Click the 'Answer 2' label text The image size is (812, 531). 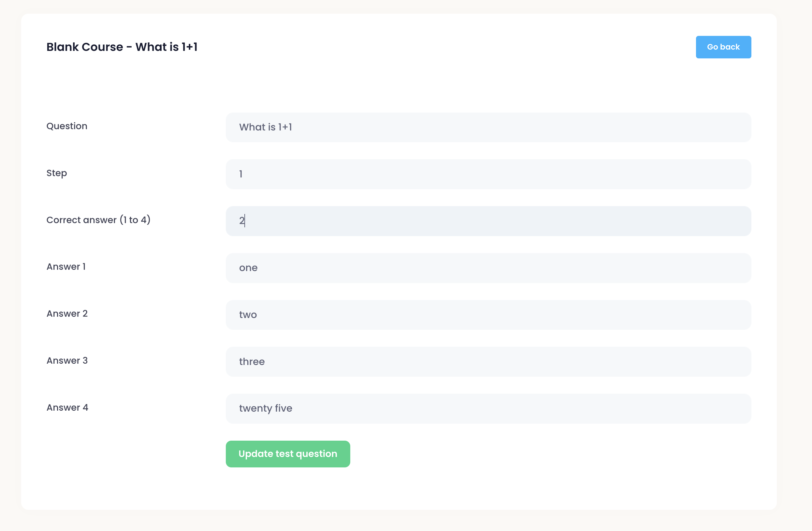pyautogui.click(x=67, y=313)
